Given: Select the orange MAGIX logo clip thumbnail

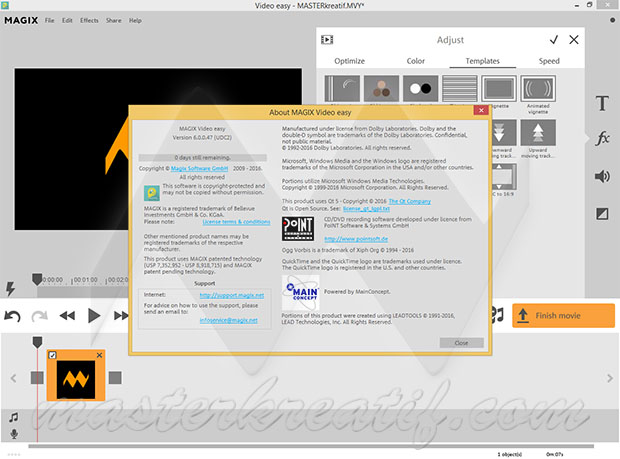Looking at the screenshot, I should [76, 380].
